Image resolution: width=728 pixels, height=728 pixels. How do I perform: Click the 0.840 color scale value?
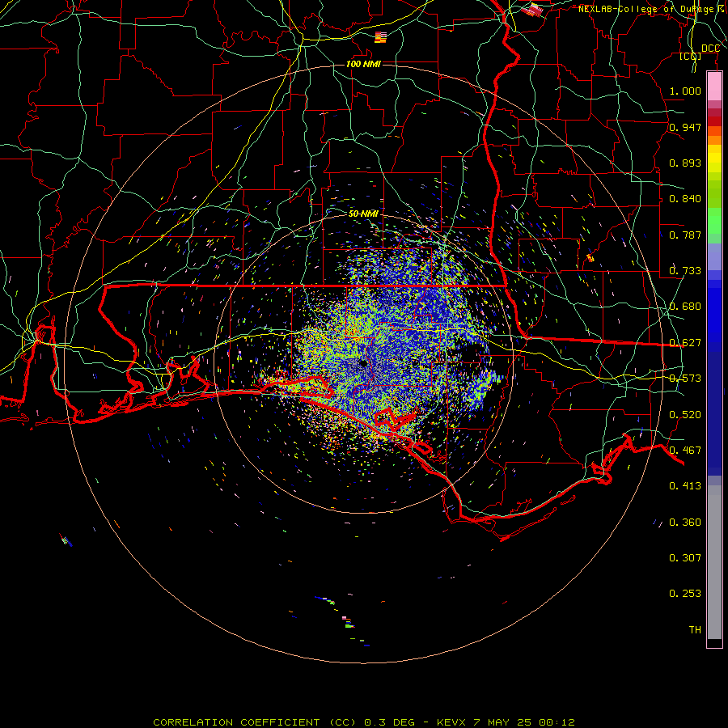[x=685, y=199]
